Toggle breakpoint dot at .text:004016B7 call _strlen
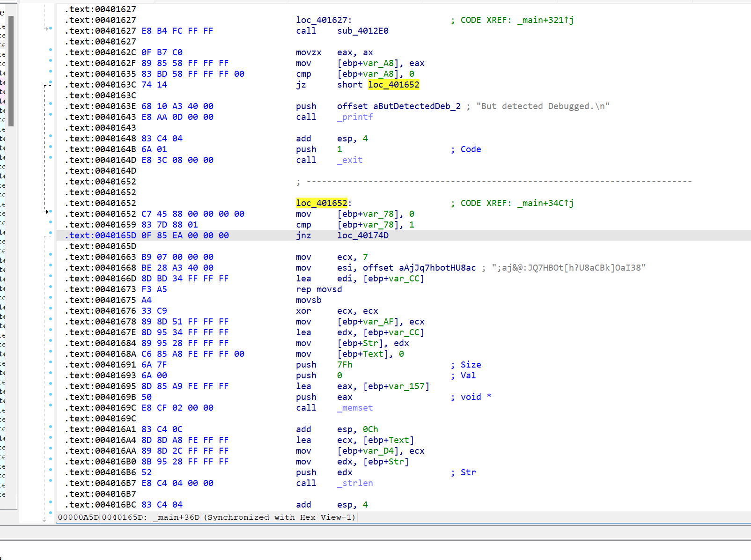This screenshot has height=560, width=751. 51,481
